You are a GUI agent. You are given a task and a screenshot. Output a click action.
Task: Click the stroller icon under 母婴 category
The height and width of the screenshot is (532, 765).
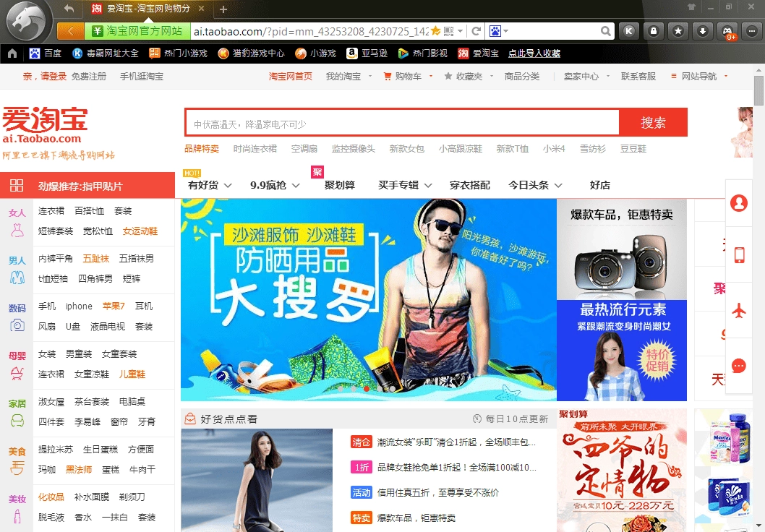point(17,373)
